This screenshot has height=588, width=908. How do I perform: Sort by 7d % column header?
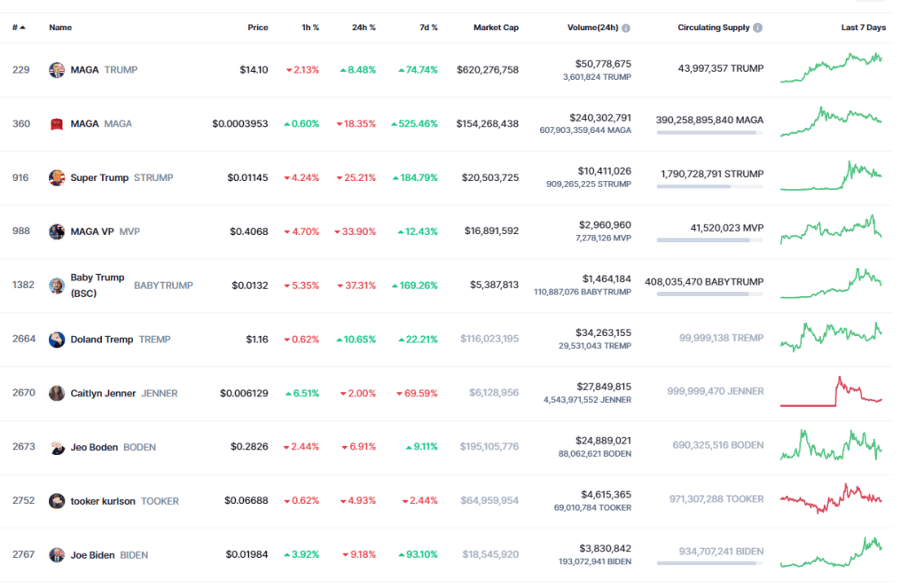point(428,27)
